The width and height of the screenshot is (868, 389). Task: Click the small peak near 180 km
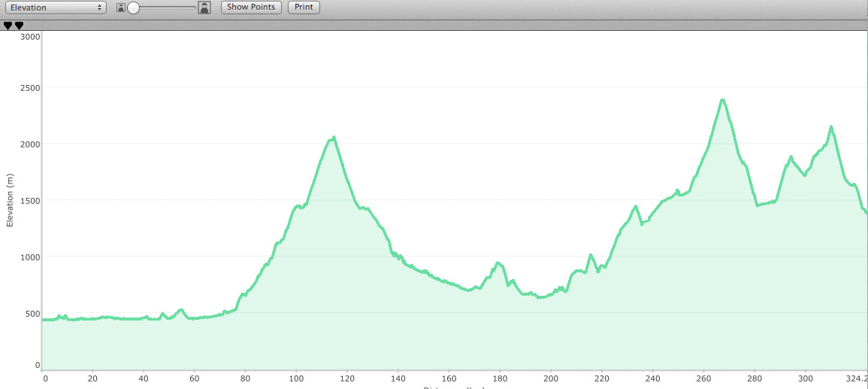(498, 263)
